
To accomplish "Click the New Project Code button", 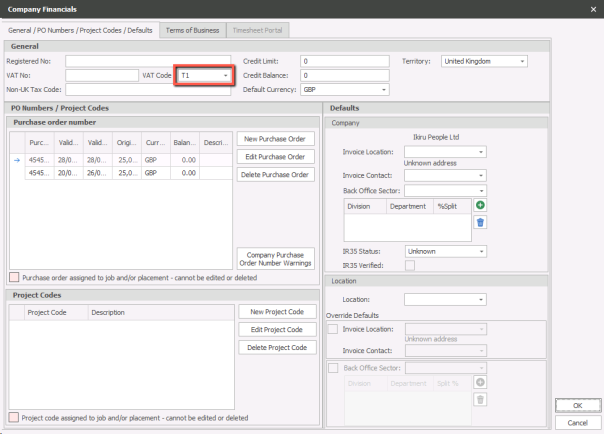I will (x=277, y=312).
